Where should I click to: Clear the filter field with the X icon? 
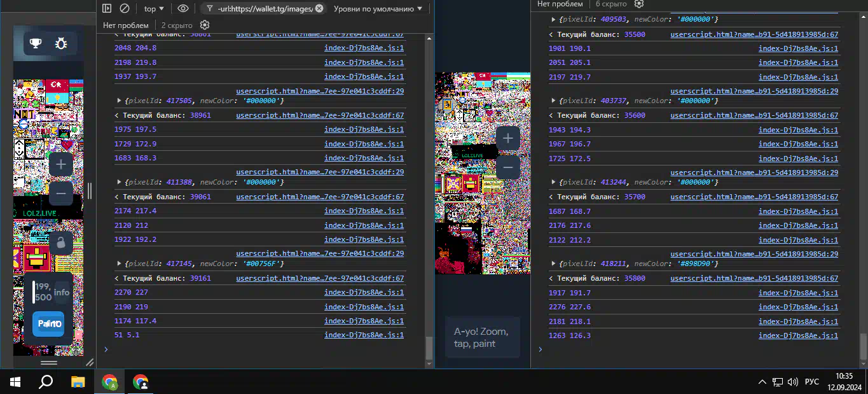[319, 8]
